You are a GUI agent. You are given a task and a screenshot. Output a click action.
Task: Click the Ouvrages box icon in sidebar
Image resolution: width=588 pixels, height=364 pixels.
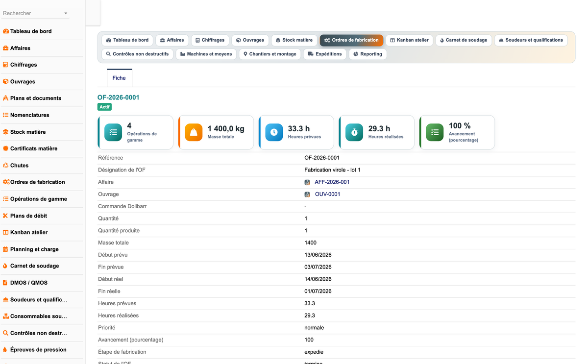pos(6,81)
